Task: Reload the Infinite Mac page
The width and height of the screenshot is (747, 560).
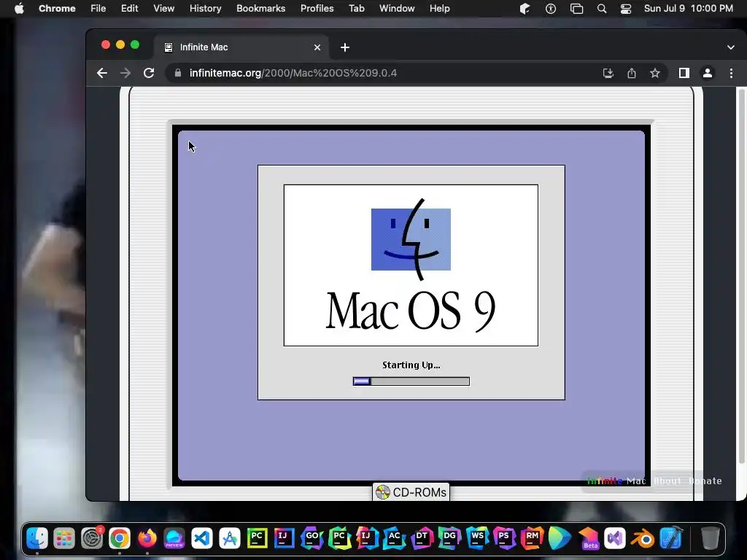Action: tap(149, 73)
